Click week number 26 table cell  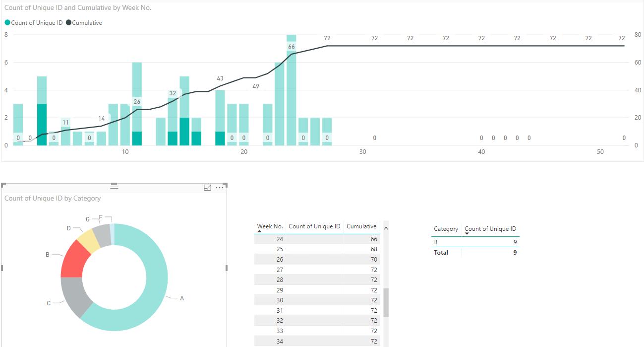[280, 260]
